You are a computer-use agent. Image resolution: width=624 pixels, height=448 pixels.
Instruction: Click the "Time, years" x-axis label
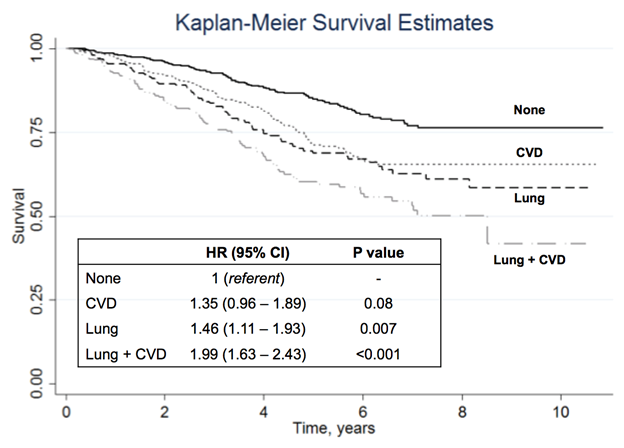pos(333,428)
